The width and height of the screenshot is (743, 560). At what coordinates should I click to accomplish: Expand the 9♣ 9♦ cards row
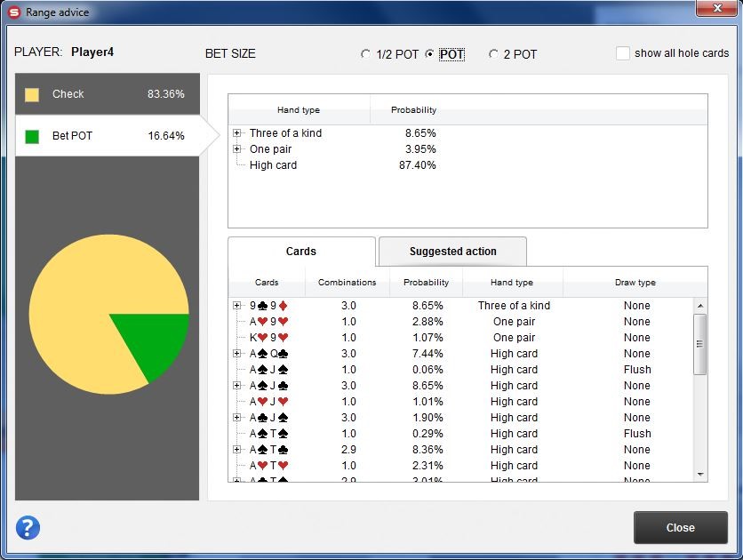tap(237, 306)
